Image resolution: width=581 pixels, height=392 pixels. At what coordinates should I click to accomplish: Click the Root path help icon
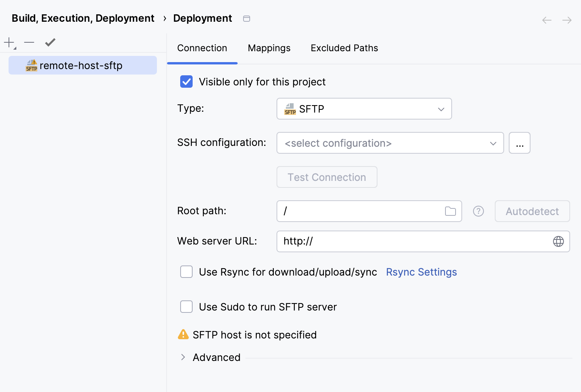[478, 211]
